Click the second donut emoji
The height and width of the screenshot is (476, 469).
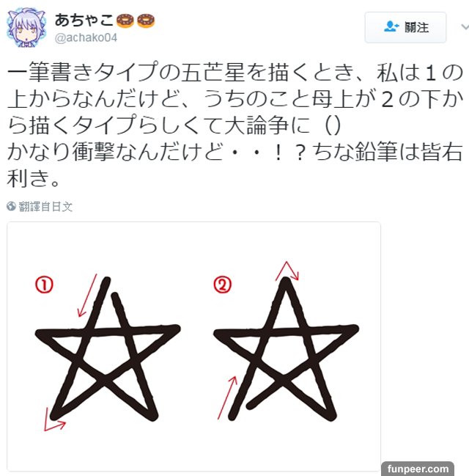pyautogui.click(x=146, y=21)
